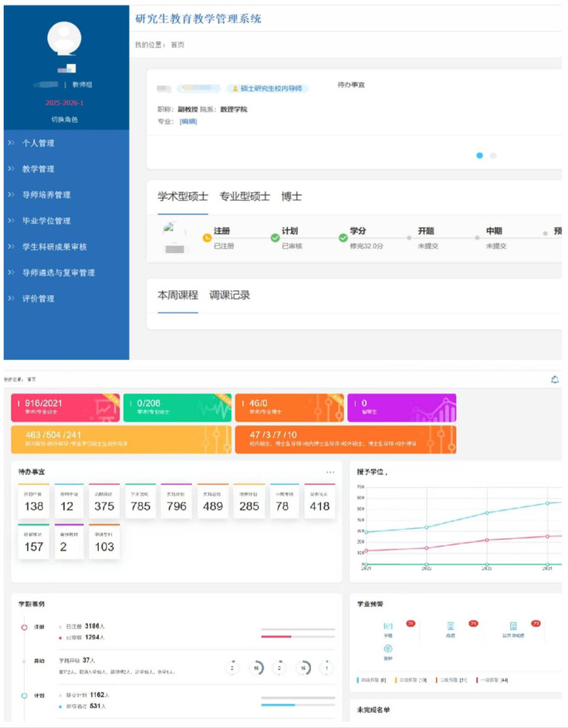
Task: Click the notification bell icon
Action: pos(555,379)
